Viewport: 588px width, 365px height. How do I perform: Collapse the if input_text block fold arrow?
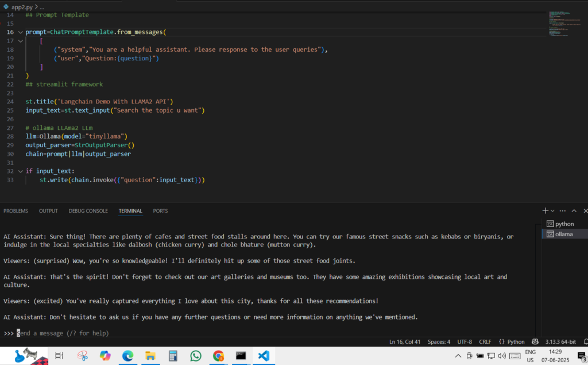point(21,171)
